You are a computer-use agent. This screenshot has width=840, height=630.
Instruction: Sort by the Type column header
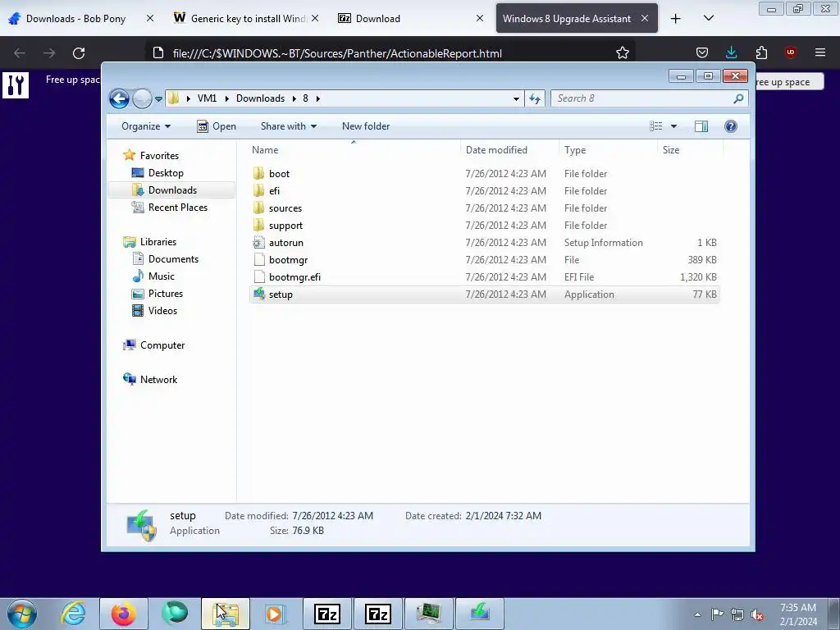(608, 150)
